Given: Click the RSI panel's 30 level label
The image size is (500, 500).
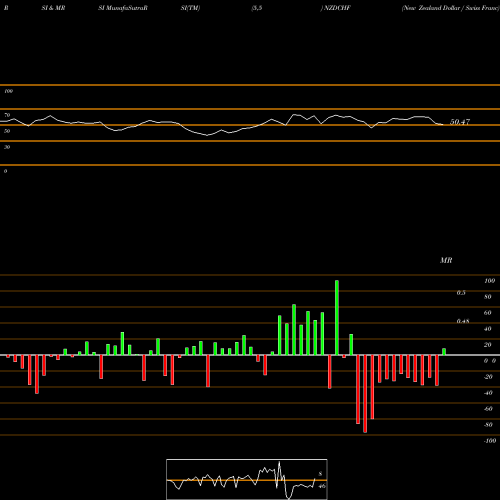Looking at the screenshot, I should point(7,147).
